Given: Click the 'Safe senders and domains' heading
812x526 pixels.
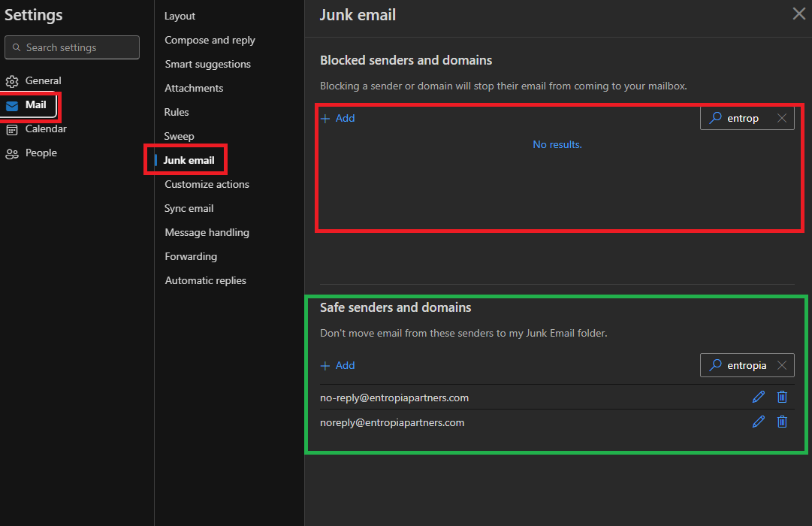Looking at the screenshot, I should [x=396, y=307].
